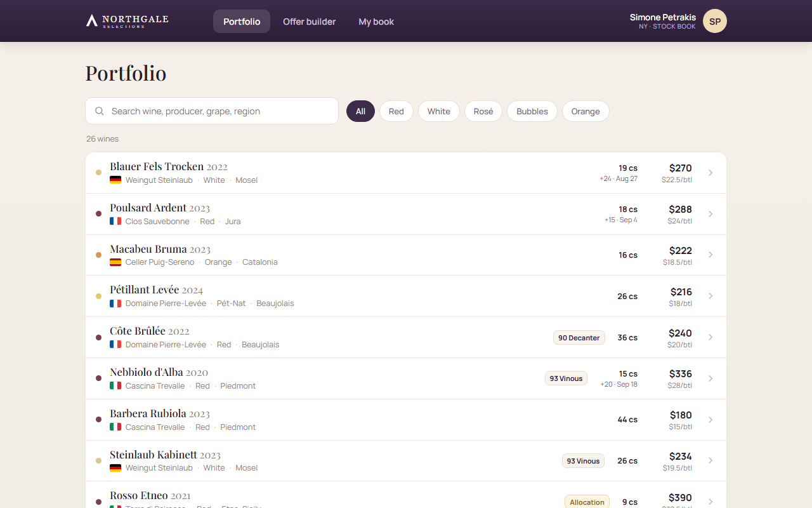This screenshot has width=812, height=508.
Task: Open Côte Brûlée 2022 wine
Action: [x=406, y=337]
